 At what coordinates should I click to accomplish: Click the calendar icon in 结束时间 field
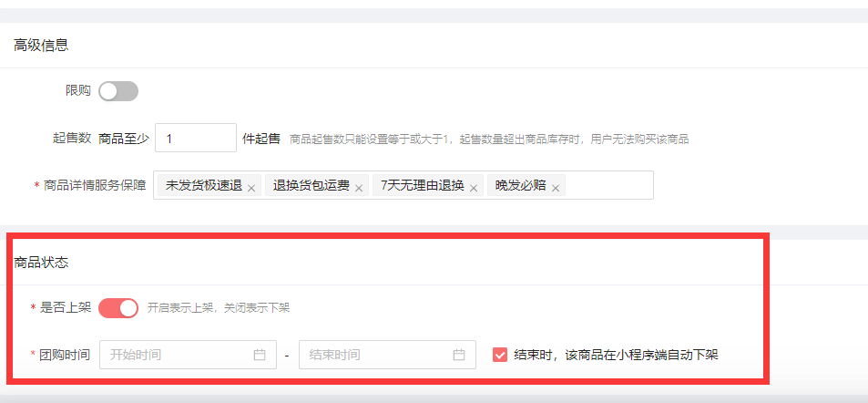(x=459, y=355)
